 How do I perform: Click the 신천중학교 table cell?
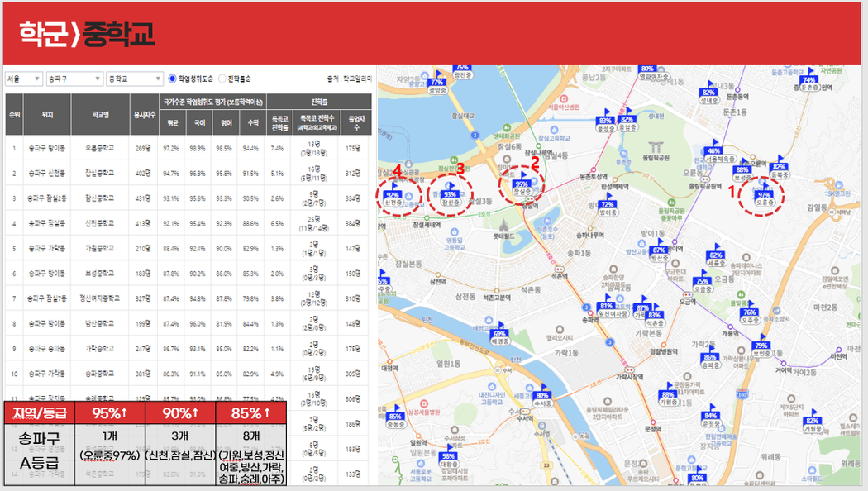click(100, 223)
